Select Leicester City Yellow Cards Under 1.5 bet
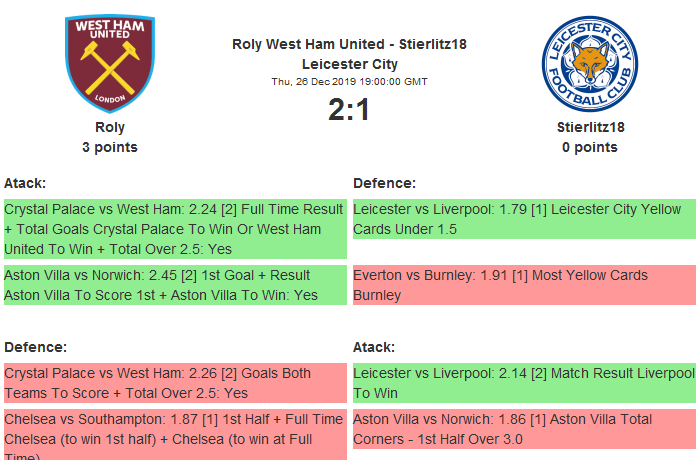Screen dimensions: 700x460 tap(523, 219)
